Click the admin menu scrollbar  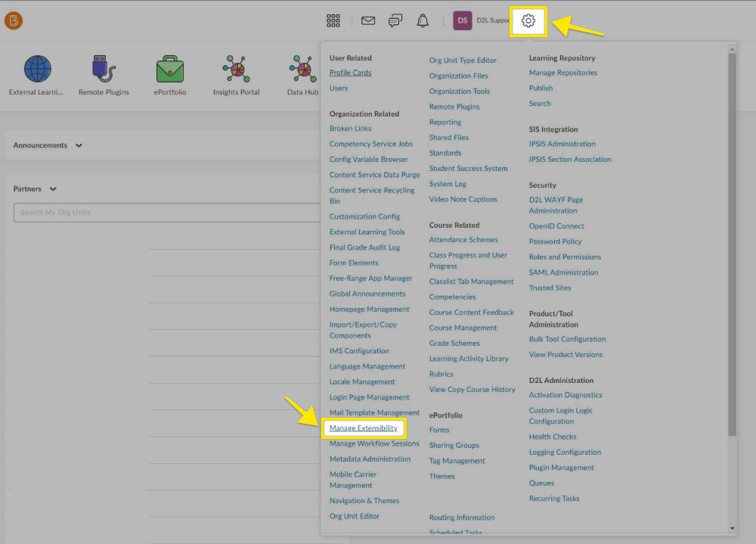732,265
